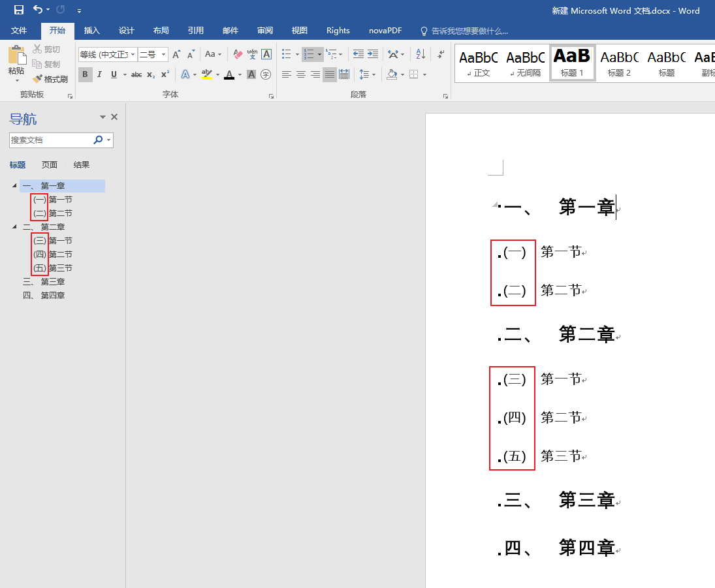Click the 剪切 cut button
The width and height of the screenshot is (715, 588).
point(46,49)
